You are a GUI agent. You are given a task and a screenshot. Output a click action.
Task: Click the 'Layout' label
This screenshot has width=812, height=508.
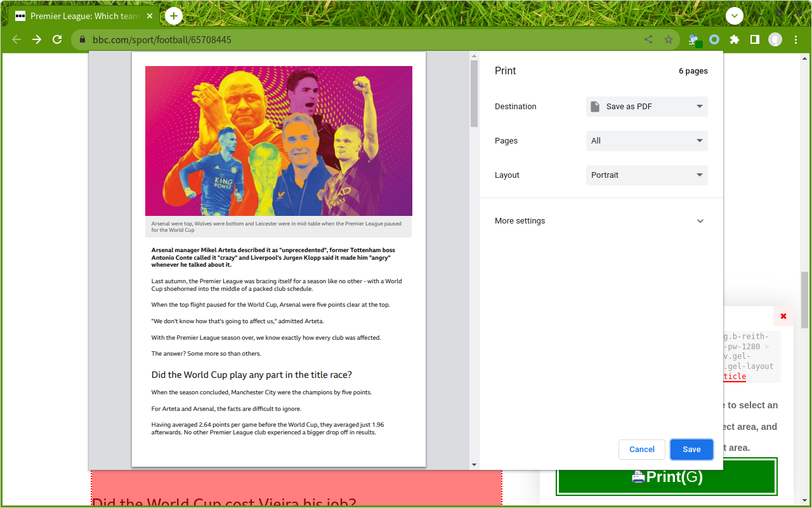pyautogui.click(x=507, y=175)
